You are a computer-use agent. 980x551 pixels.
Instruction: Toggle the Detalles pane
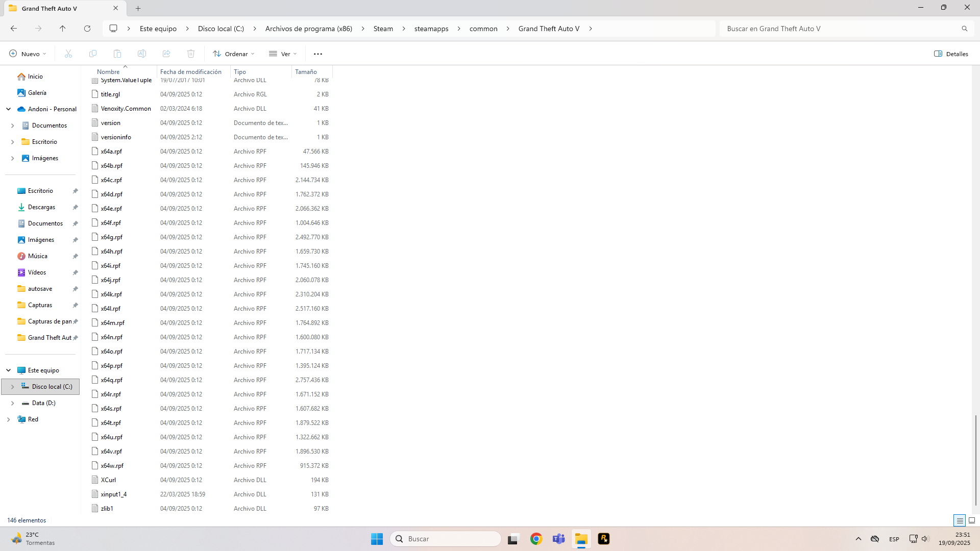pos(951,54)
